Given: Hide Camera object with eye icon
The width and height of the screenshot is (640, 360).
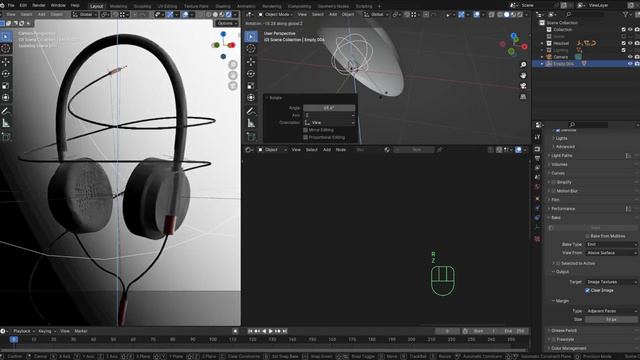Looking at the screenshot, I should point(630,57).
